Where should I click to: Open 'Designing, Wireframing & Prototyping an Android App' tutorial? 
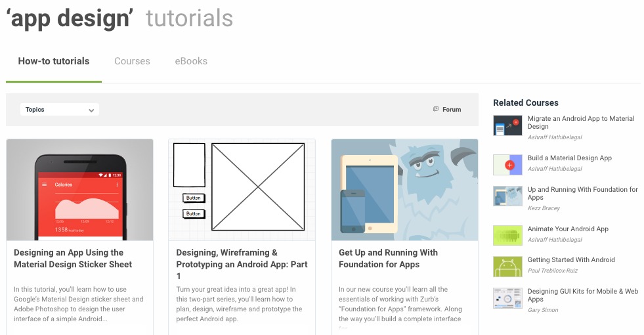pyautogui.click(x=242, y=264)
